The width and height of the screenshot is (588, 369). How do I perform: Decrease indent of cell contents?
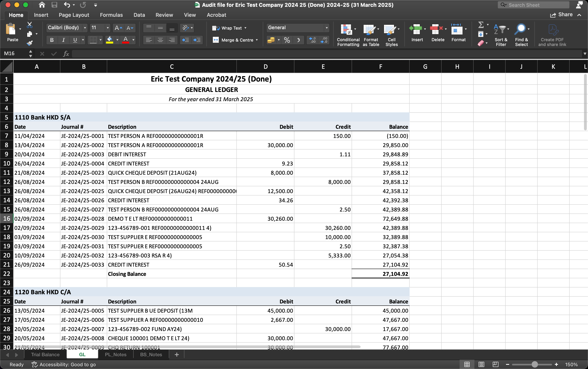[x=186, y=40]
